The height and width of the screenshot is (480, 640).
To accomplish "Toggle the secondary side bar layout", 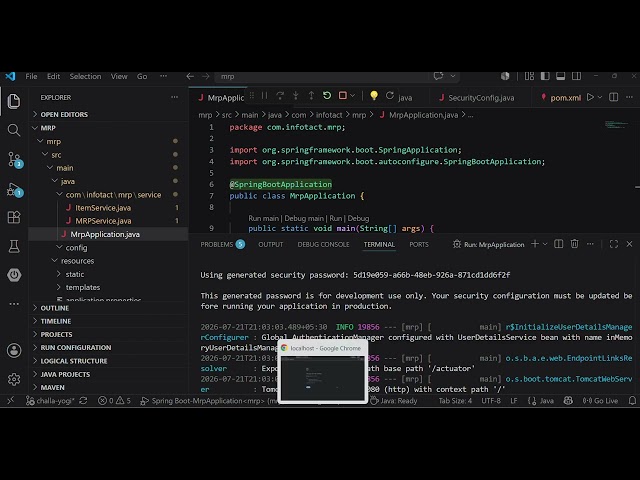I will pos(576,76).
